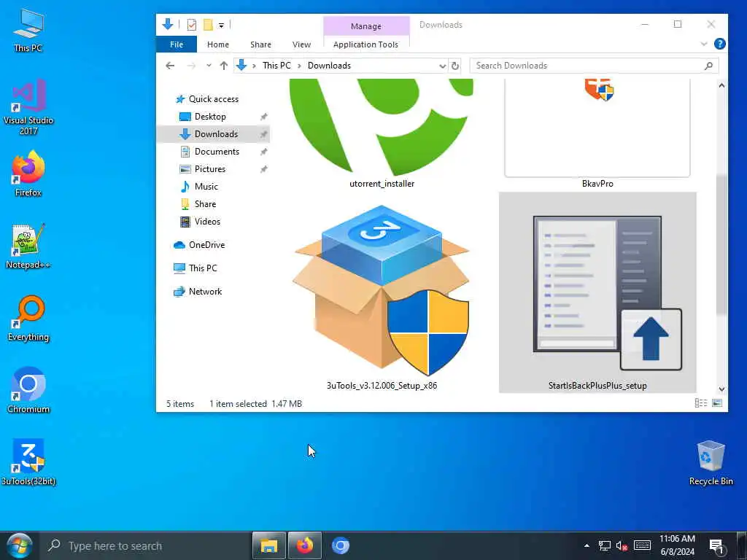Click the Manage contextual tab header
Image resolution: width=747 pixels, height=560 pixels.
coord(366,26)
